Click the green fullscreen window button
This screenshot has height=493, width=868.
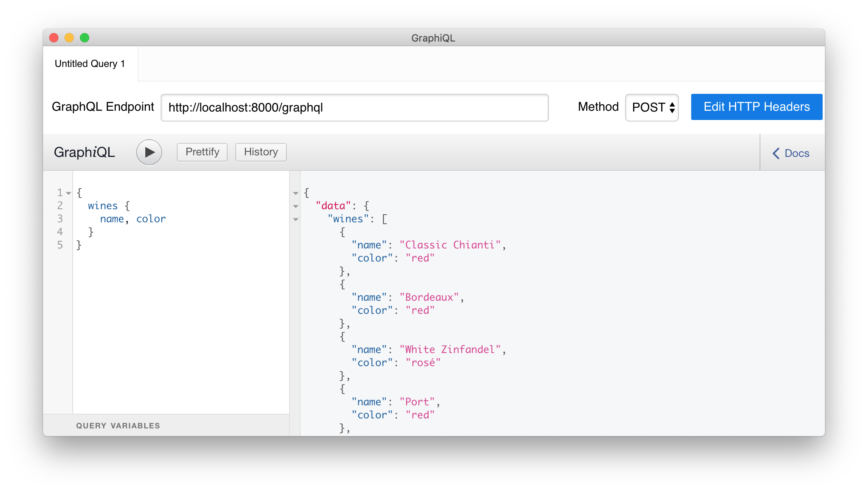point(85,38)
